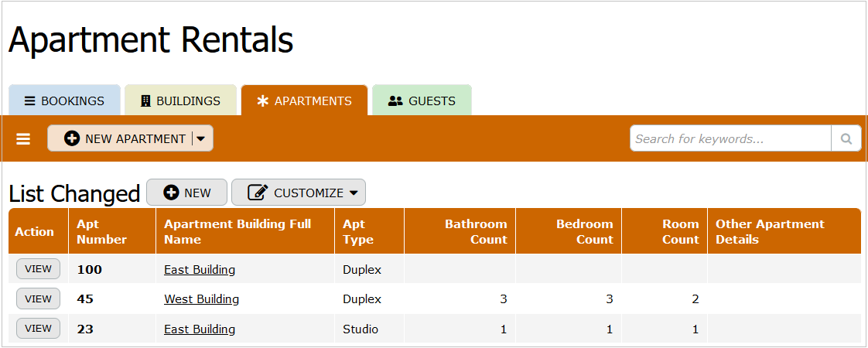Click the Apt Type column header
The width and height of the screenshot is (868, 348).
point(357,232)
